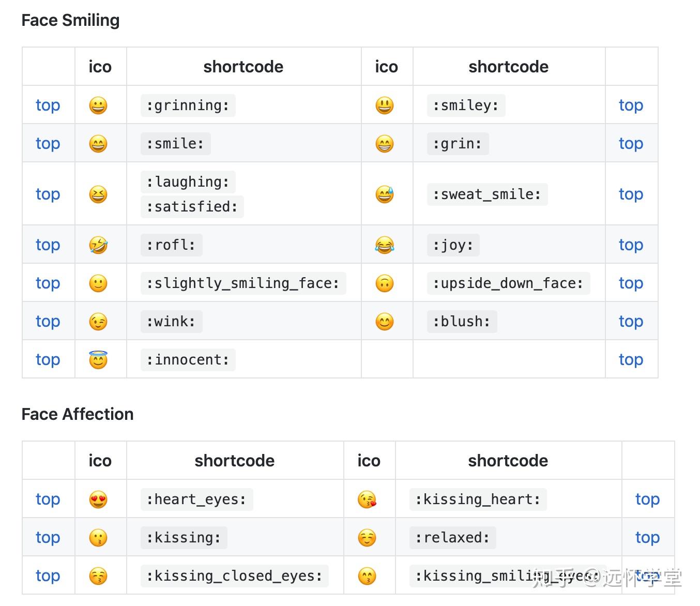Click the :kissing_closed_eyes: shortcode
700x606 pixels.
(234, 576)
